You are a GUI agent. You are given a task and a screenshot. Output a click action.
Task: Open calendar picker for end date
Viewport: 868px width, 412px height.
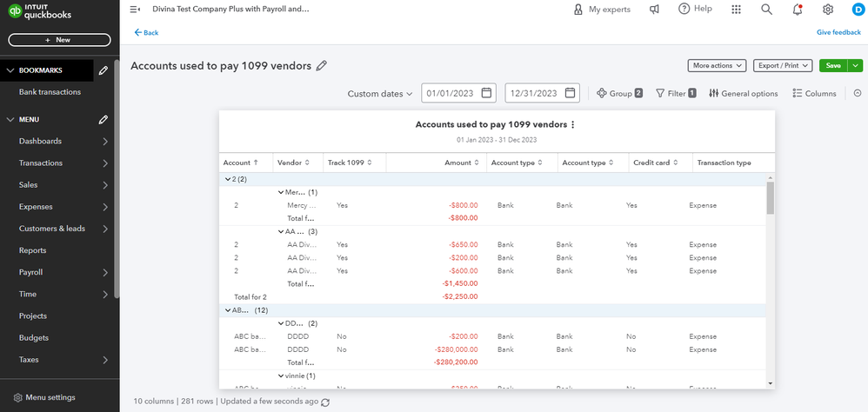(570, 93)
